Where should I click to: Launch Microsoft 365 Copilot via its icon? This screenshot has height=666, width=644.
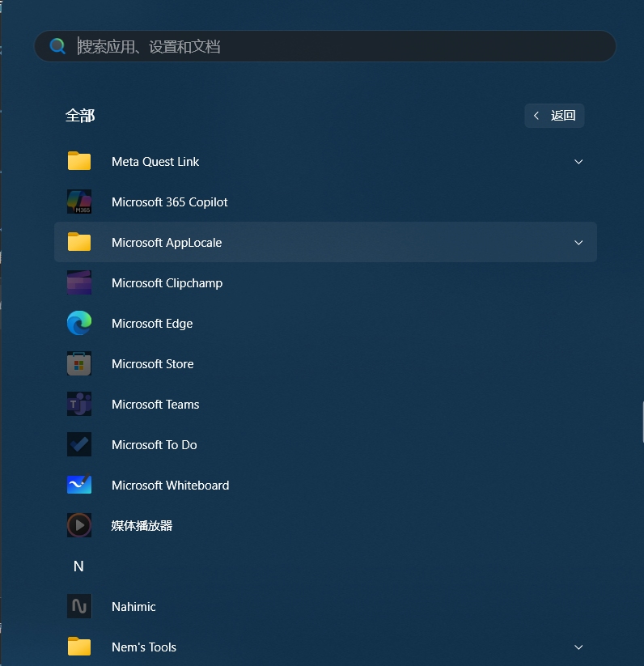79,201
